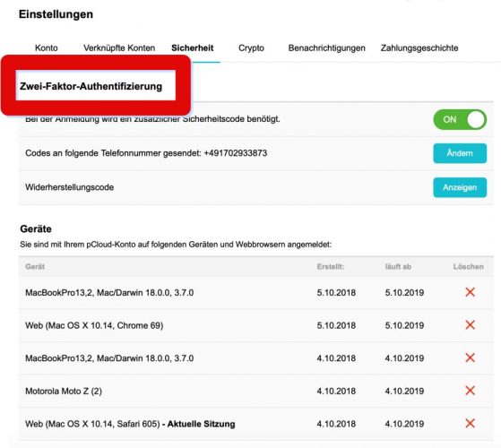Click Aktuelle Sitzung label
The image size is (501, 448).
point(202,424)
